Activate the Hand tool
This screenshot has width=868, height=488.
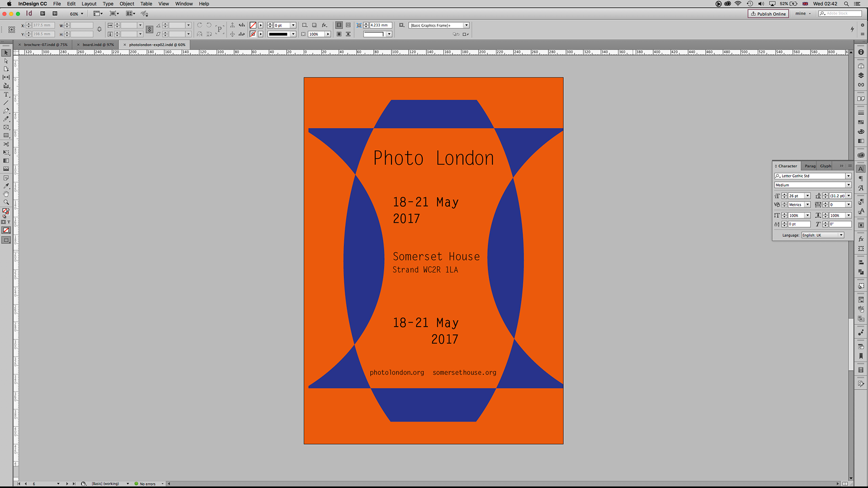point(6,194)
